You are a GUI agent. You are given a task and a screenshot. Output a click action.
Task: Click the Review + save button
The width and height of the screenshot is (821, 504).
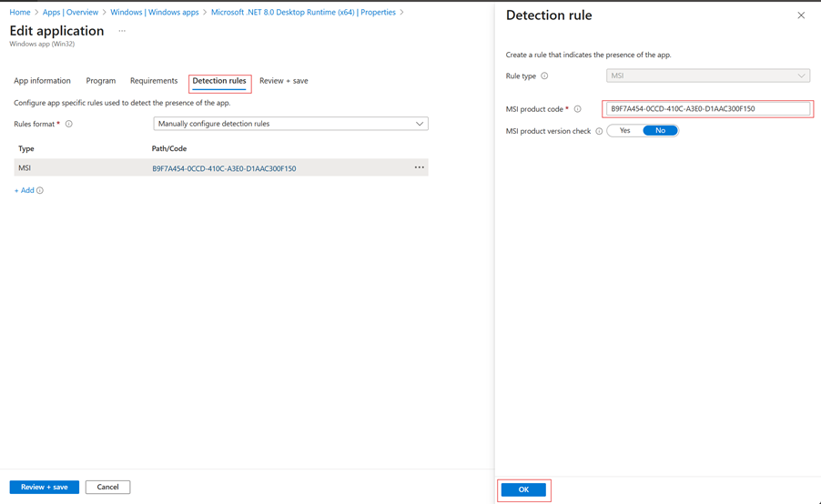45,488
